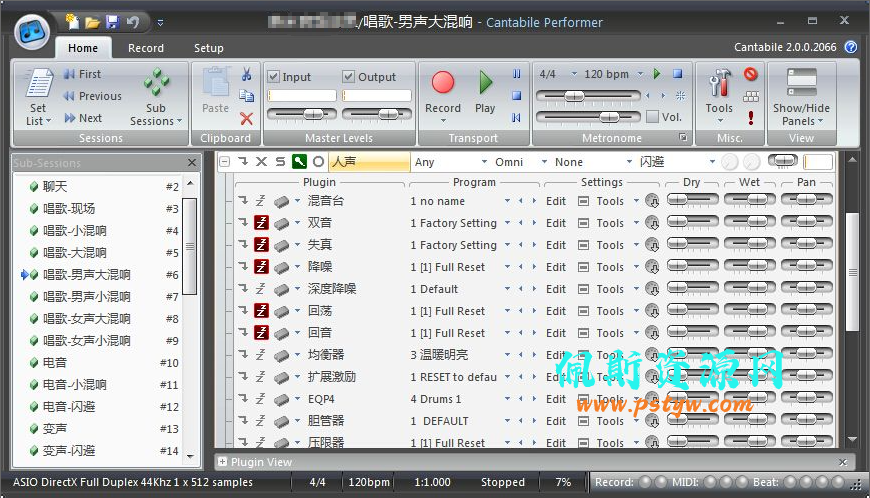Switch to the Setup ribbon tab
This screenshot has height=498, width=870.
coord(209,48)
